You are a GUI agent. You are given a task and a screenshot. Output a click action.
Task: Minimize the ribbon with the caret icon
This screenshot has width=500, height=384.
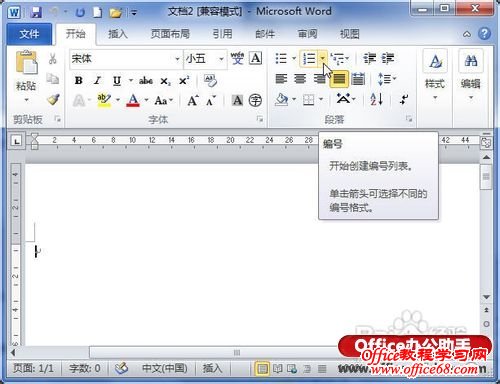[x=467, y=34]
